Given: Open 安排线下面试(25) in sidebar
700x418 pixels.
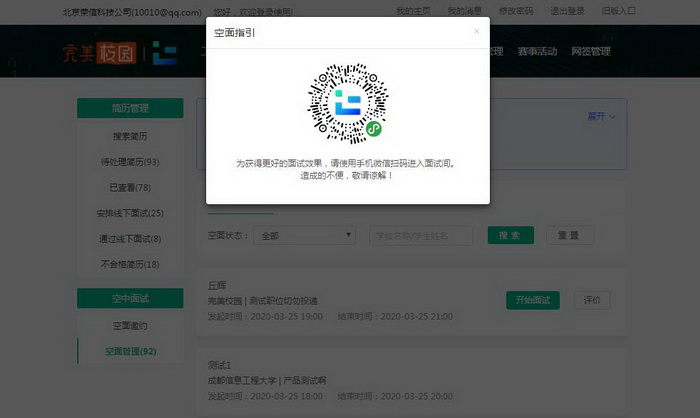Looking at the screenshot, I should point(130,213).
